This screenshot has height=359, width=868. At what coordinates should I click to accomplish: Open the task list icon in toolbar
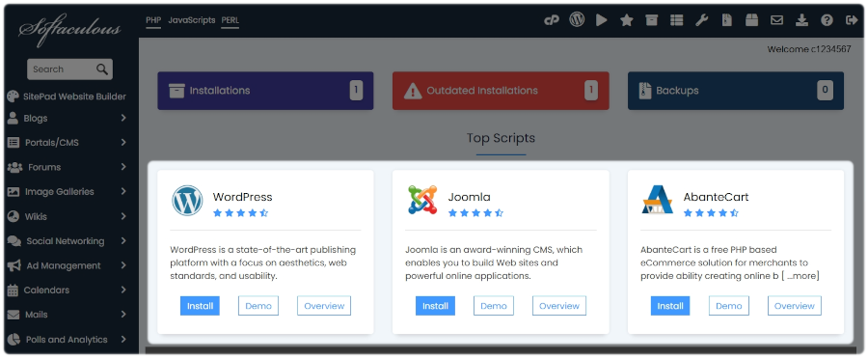(676, 20)
